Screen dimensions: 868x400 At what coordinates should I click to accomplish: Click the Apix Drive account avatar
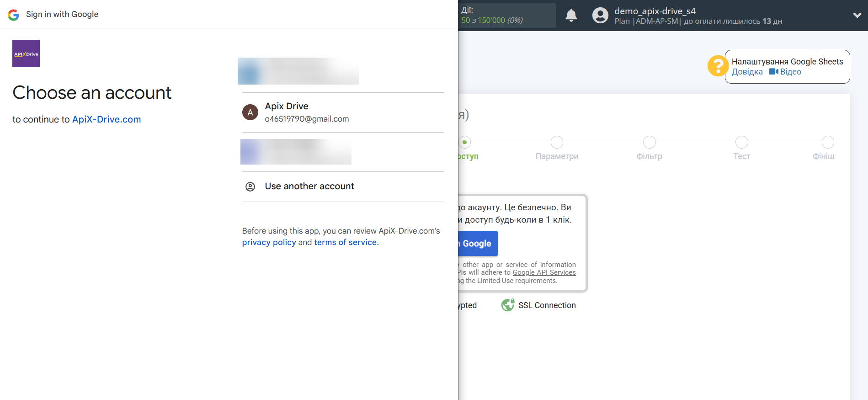point(250,112)
